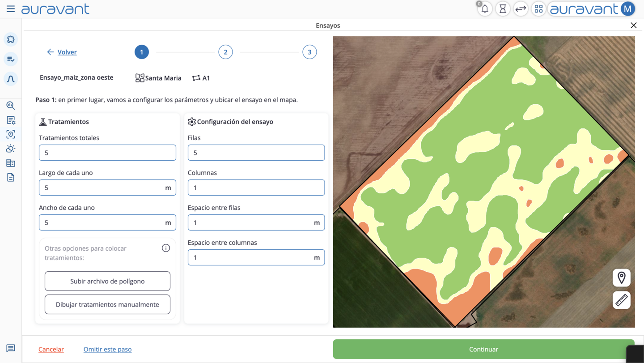
Task: Open the hamburger menu
Action: [x=11, y=9]
